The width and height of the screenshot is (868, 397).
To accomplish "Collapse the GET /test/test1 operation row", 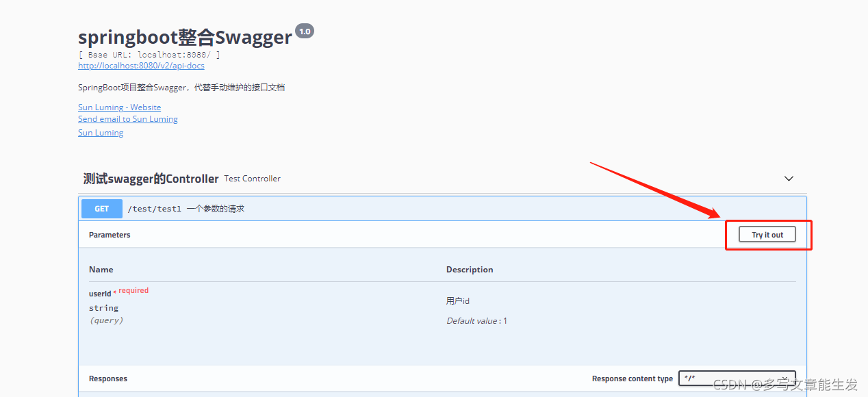I will point(442,209).
